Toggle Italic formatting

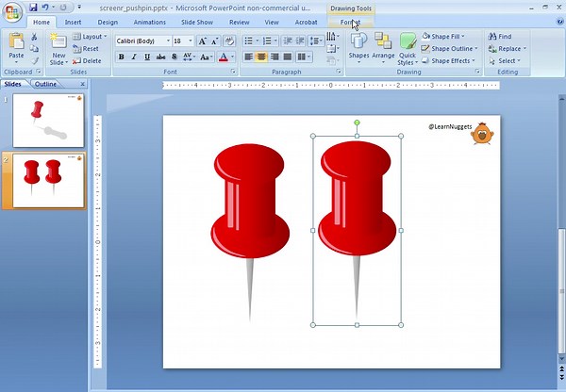[134, 57]
